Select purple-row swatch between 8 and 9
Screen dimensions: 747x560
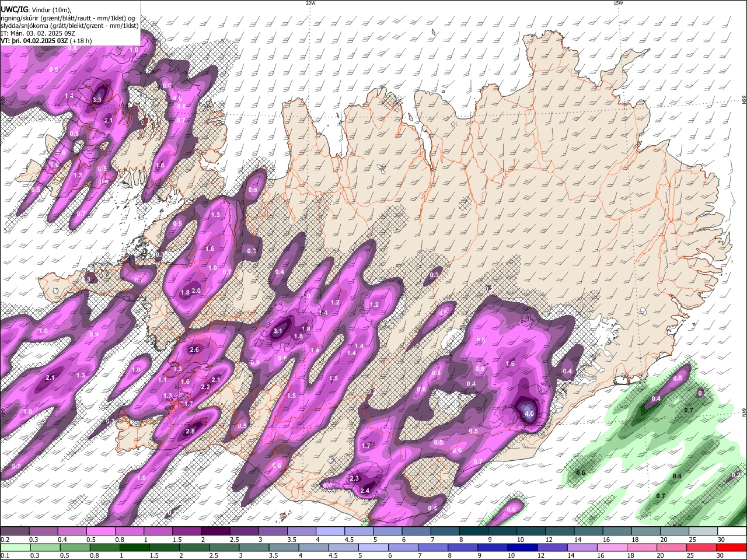[x=473, y=531]
